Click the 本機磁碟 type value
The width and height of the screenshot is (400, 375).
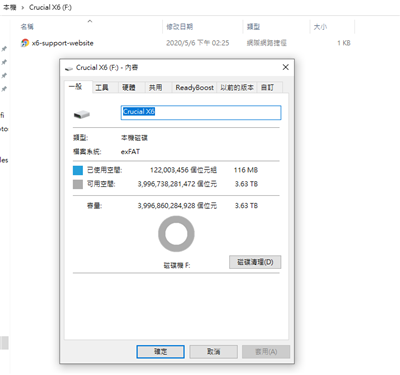134,138
